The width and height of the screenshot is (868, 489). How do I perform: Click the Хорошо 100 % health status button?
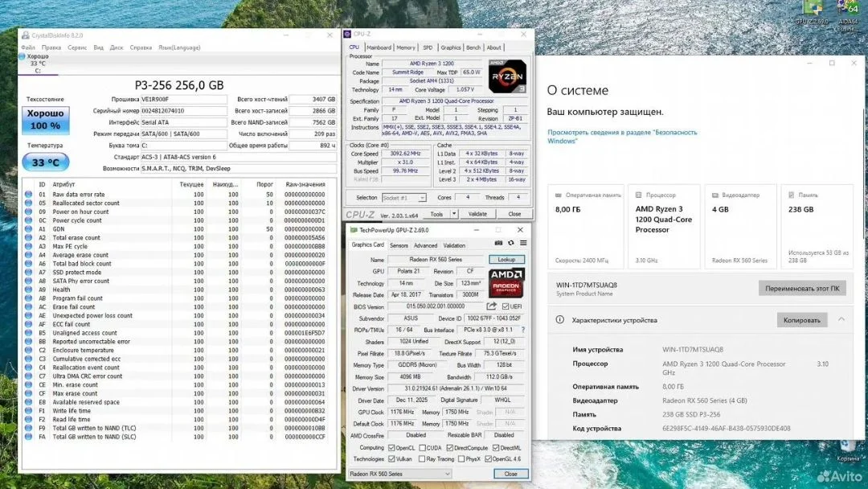[45, 120]
